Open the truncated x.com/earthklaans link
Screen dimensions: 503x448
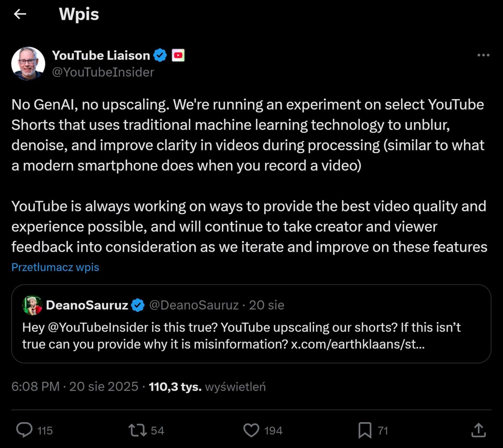(x=358, y=344)
